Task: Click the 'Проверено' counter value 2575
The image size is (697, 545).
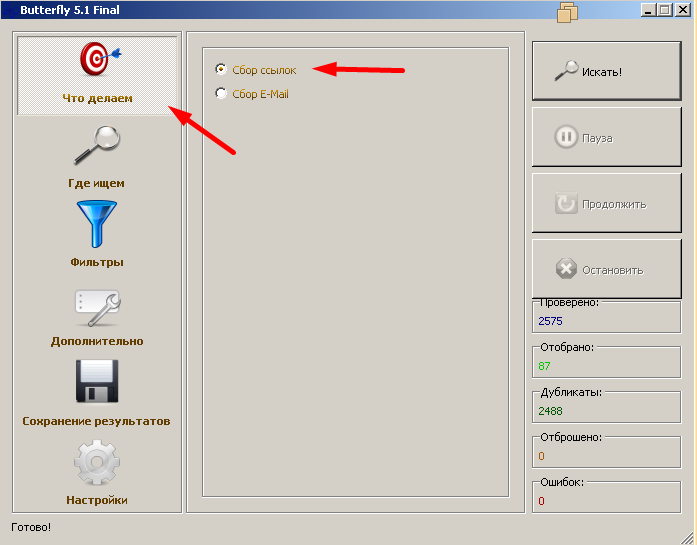Action: [x=551, y=322]
